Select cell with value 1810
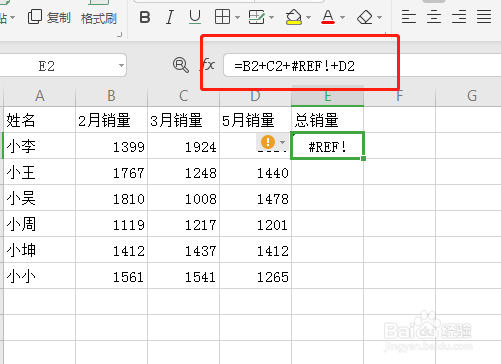 112,198
